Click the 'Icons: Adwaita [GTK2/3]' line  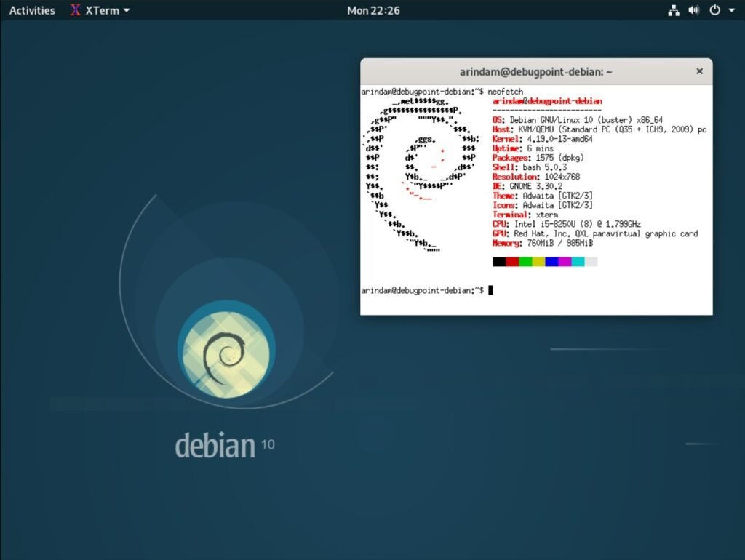pyautogui.click(x=543, y=206)
